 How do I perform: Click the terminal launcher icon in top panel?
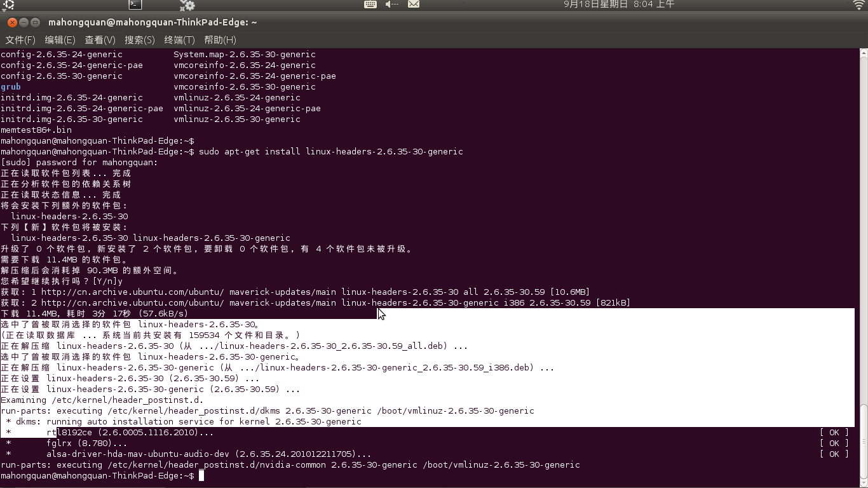(x=135, y=4)
